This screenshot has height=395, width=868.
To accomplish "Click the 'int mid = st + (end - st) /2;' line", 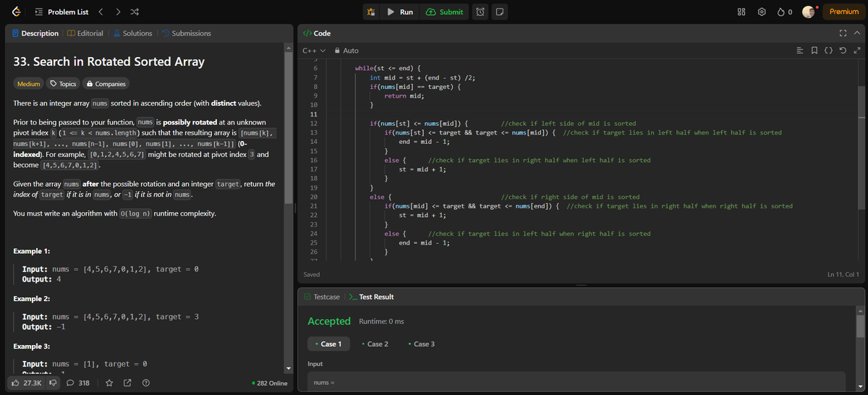I will 422,77.
